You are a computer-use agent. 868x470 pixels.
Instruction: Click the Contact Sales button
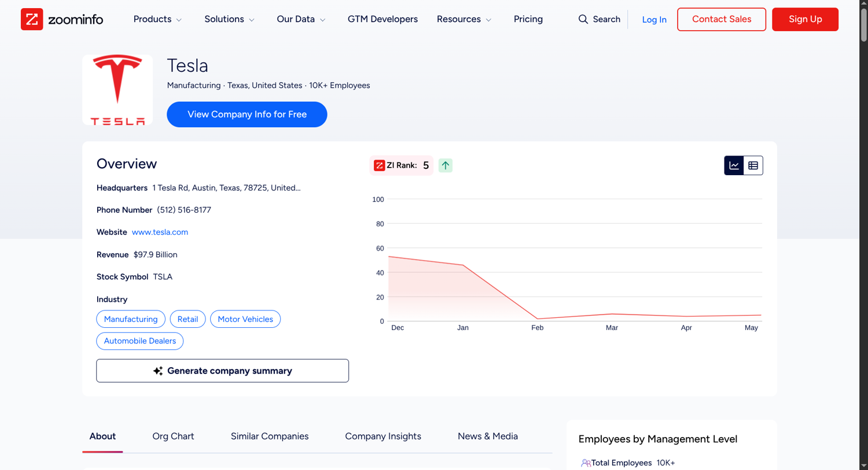(x=722, y=19)
